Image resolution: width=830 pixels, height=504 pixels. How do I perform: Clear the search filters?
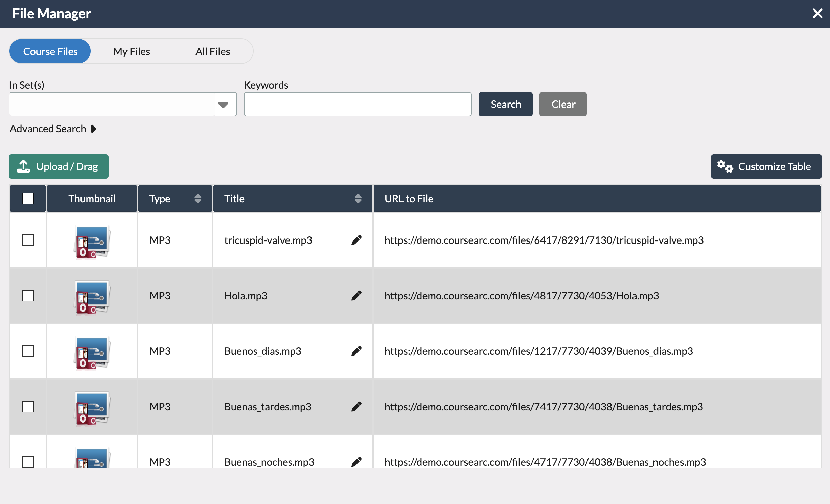pyautogui.click(x=563, y=104)
